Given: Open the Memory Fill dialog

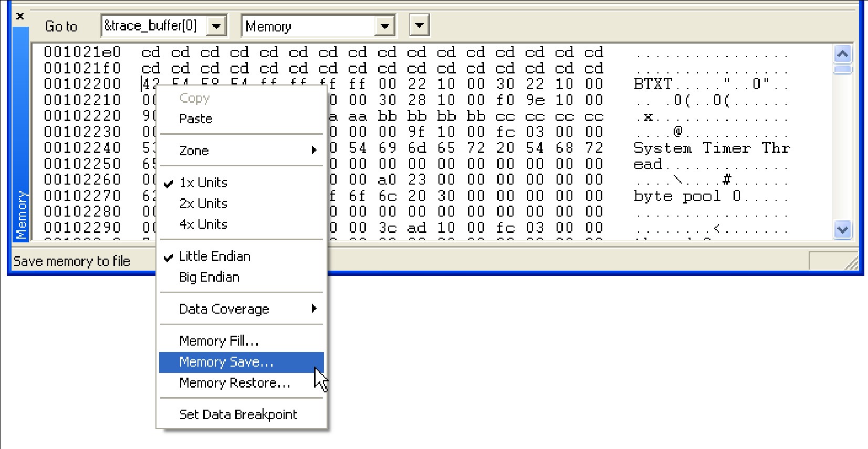Looking at the screenshot, I should tap(219, 341).
